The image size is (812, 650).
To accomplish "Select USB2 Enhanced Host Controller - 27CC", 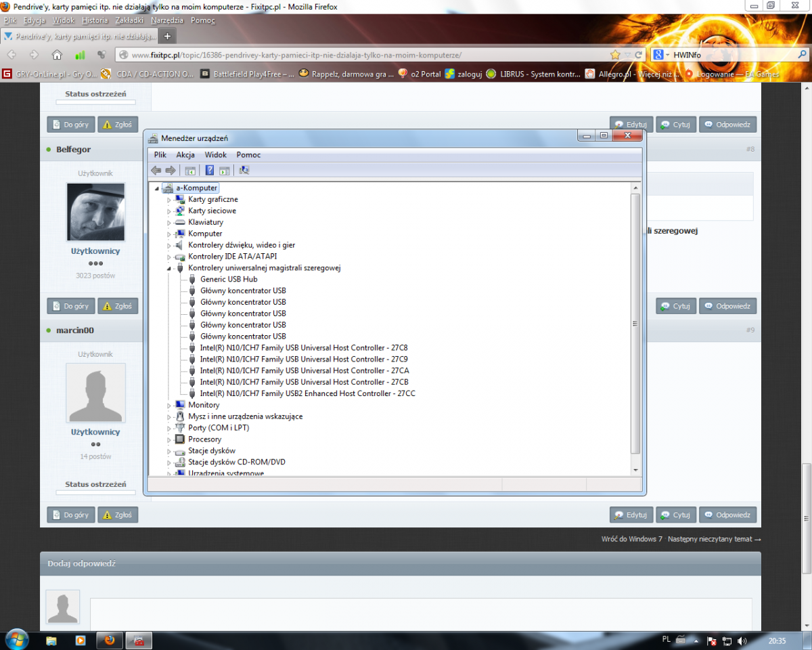I will (308, 394).
